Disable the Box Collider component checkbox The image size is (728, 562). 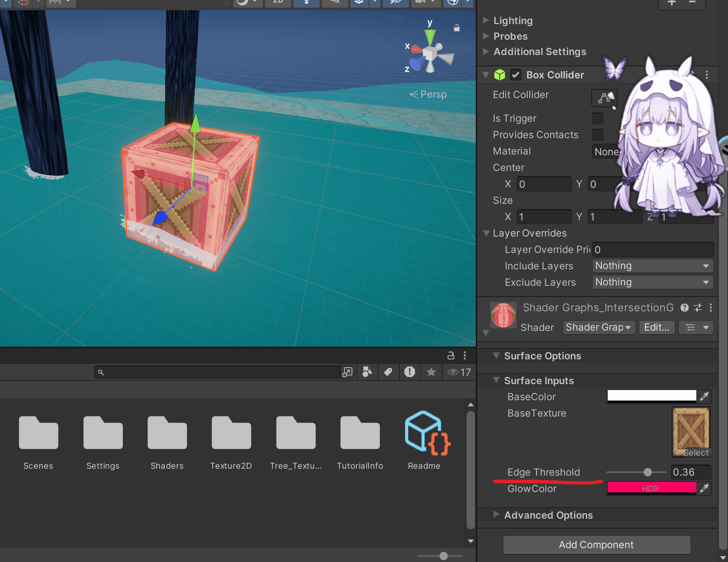[x=515, y=75]
